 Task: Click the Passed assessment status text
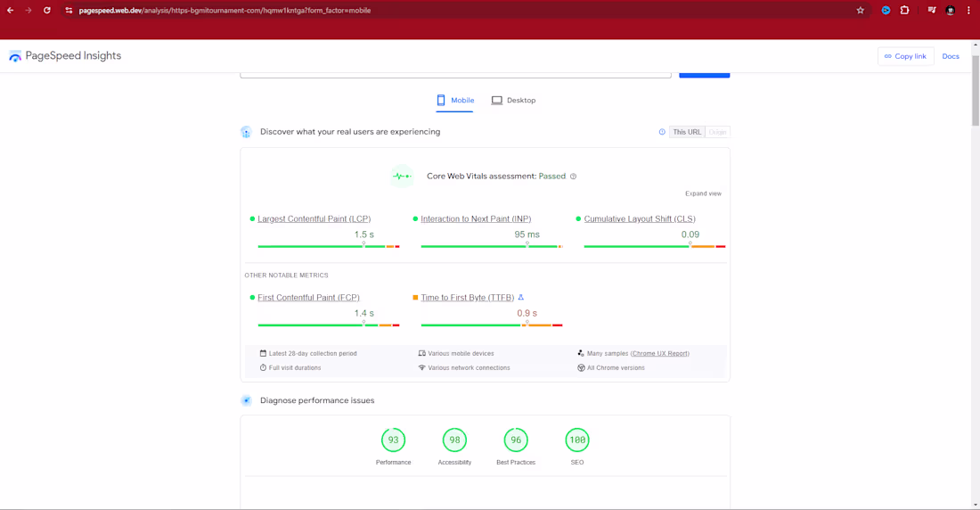(551, 177)
